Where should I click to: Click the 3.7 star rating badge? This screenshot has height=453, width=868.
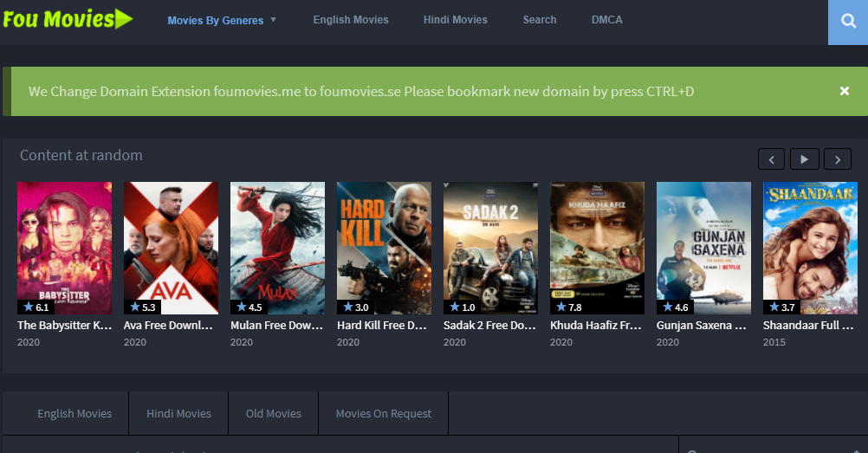(781, 307)
